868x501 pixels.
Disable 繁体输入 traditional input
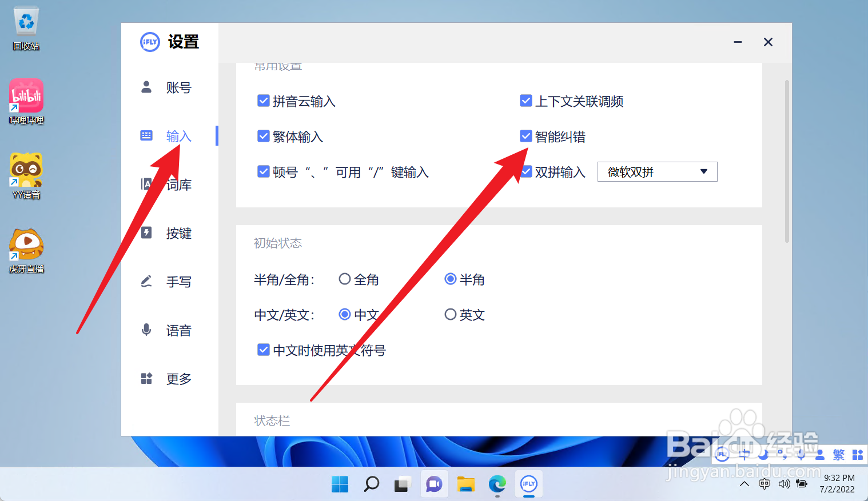(263, 136)
